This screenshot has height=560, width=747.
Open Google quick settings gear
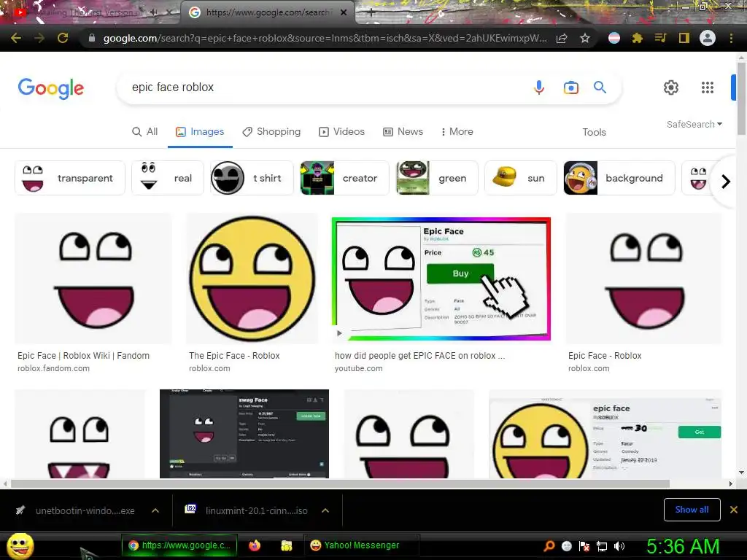671,87
